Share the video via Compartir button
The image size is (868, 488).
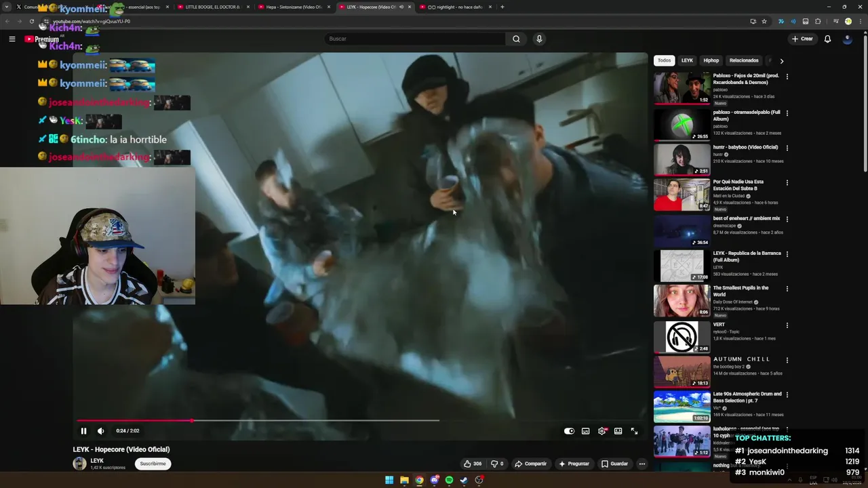(x=530, y=464)
